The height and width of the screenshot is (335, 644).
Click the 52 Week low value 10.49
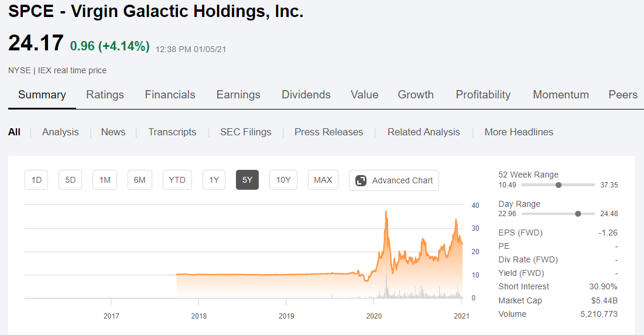pos(507,185)
